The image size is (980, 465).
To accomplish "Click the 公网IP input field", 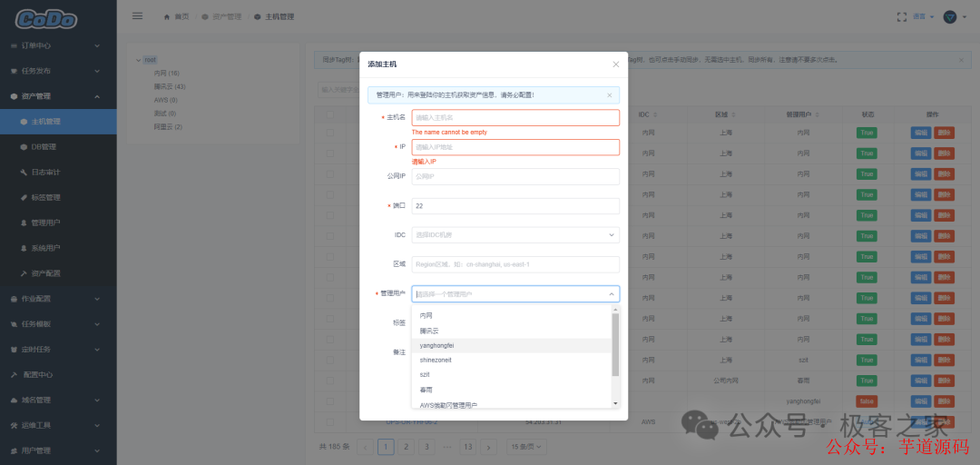I will [x=515, y=176].
